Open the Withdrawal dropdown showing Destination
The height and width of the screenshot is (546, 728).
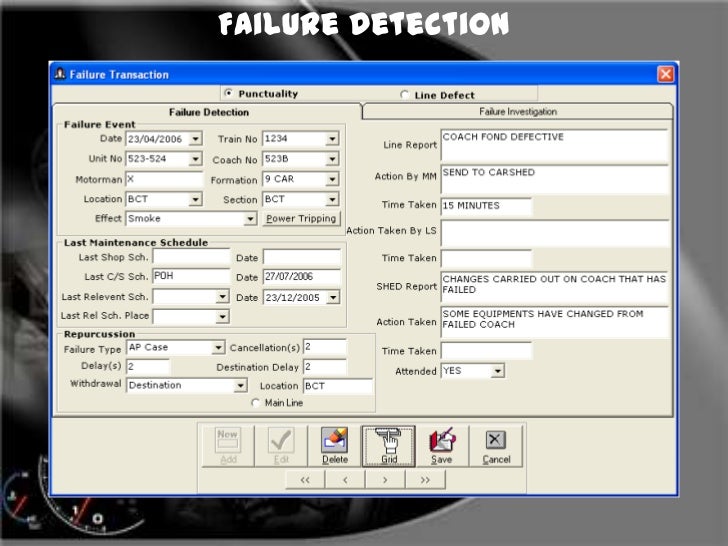point(240,385)
